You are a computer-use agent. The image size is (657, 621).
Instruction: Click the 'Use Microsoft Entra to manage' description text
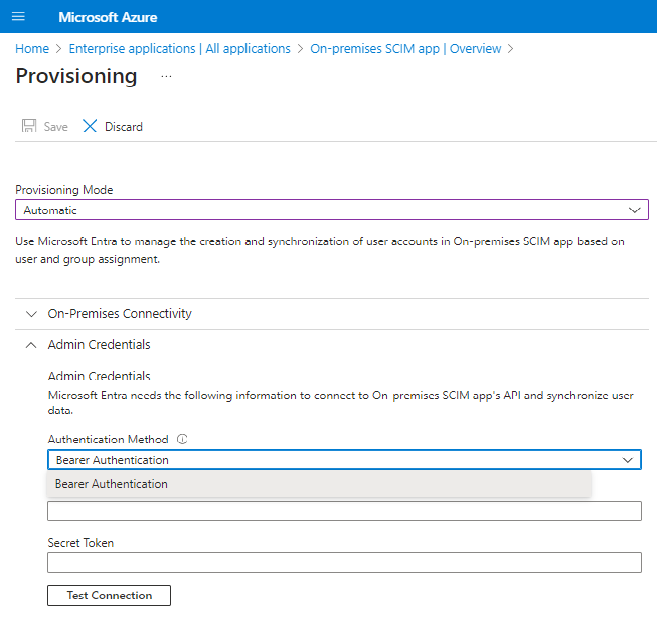[320, 250]
